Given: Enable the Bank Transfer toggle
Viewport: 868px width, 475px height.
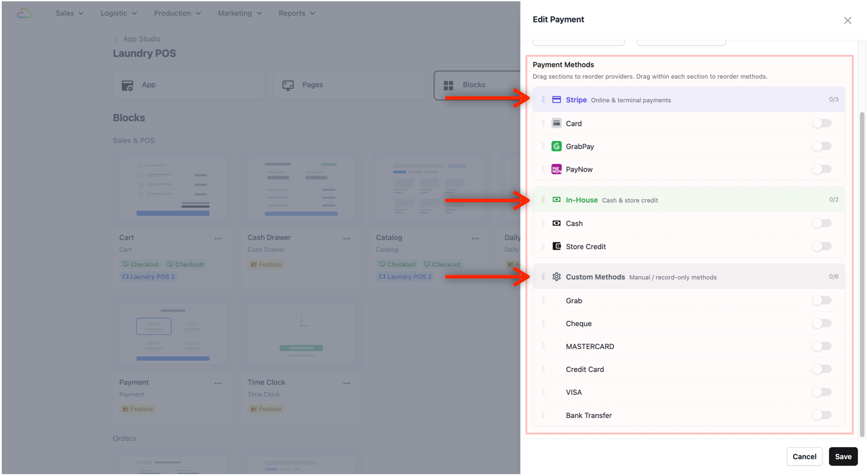Looking at the screenshot, I should click(821, 415).
